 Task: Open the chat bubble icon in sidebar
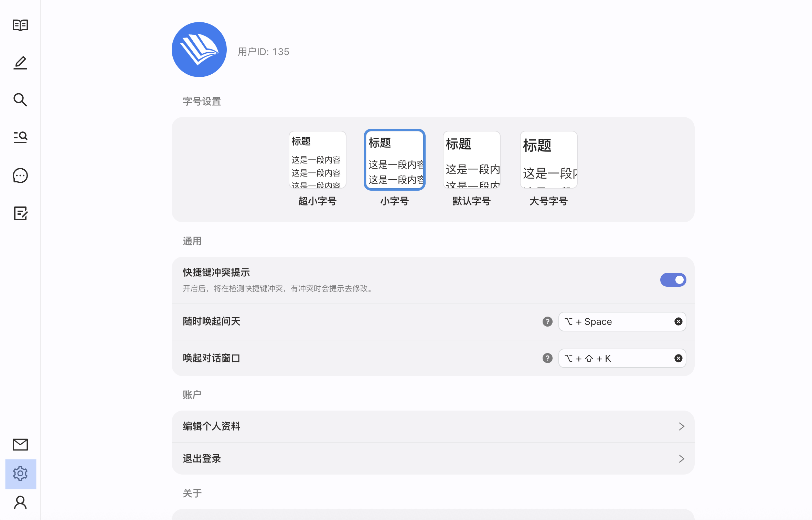[20, 176]
